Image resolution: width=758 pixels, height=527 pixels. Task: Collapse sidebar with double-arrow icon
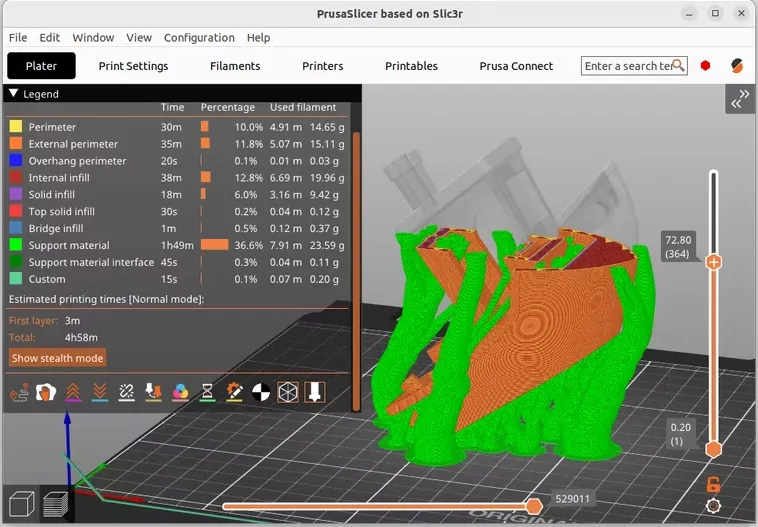tap(740, 99)
